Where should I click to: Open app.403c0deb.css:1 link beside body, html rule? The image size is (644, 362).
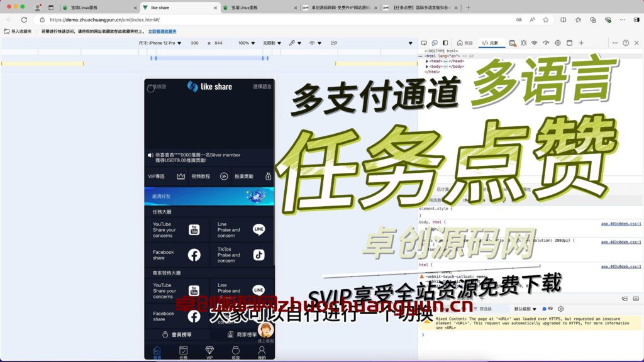(x=621, y=224)
